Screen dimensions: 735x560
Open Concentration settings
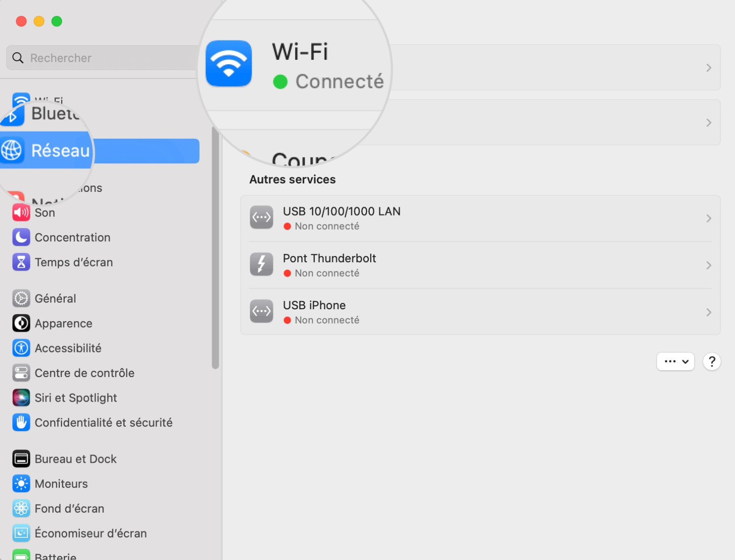106,237
